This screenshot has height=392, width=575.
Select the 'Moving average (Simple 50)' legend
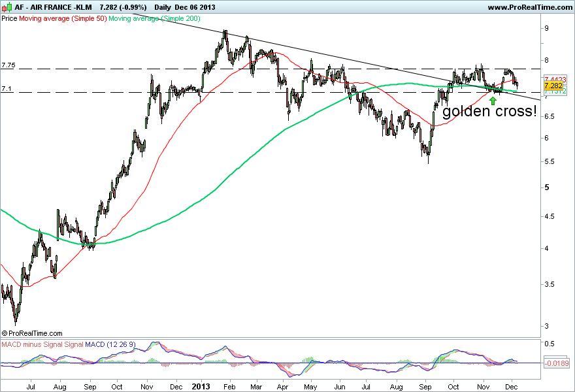(63, 18)
